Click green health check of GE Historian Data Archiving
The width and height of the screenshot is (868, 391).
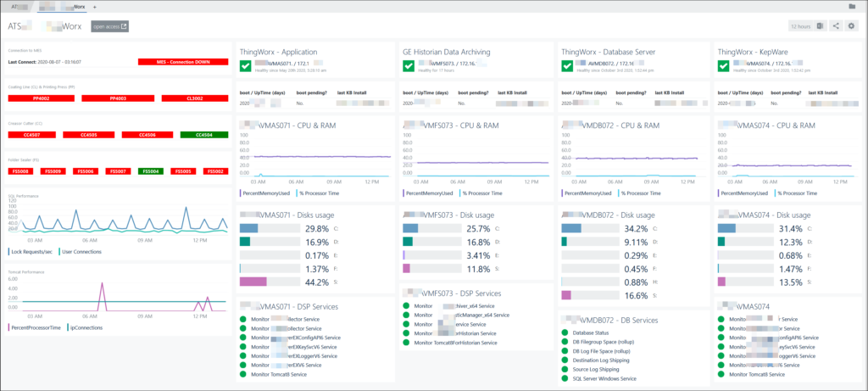point(408,66)
